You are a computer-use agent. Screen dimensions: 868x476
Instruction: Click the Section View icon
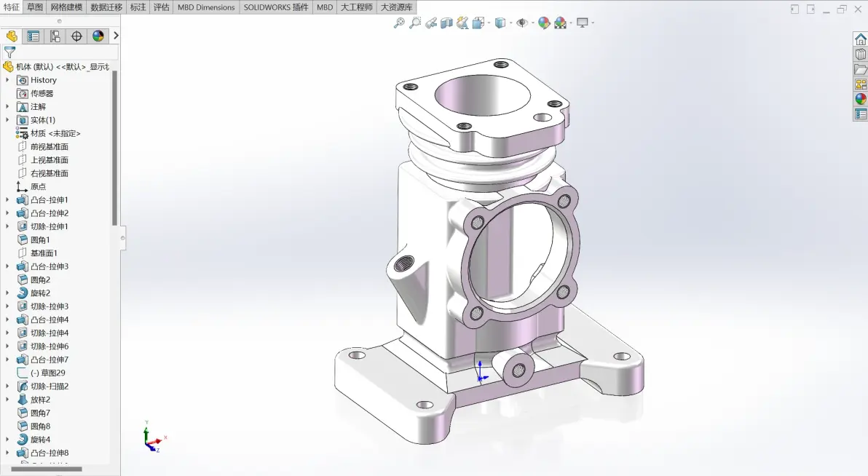click(x=446, y=23)
